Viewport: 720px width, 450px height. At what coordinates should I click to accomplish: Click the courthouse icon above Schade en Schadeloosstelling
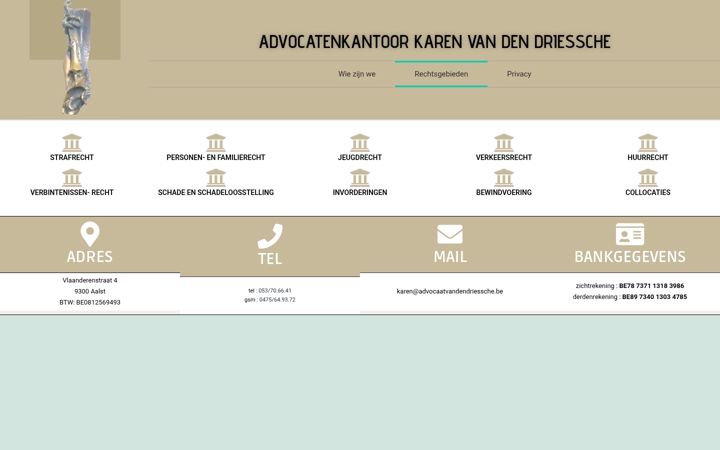(216, 178)
